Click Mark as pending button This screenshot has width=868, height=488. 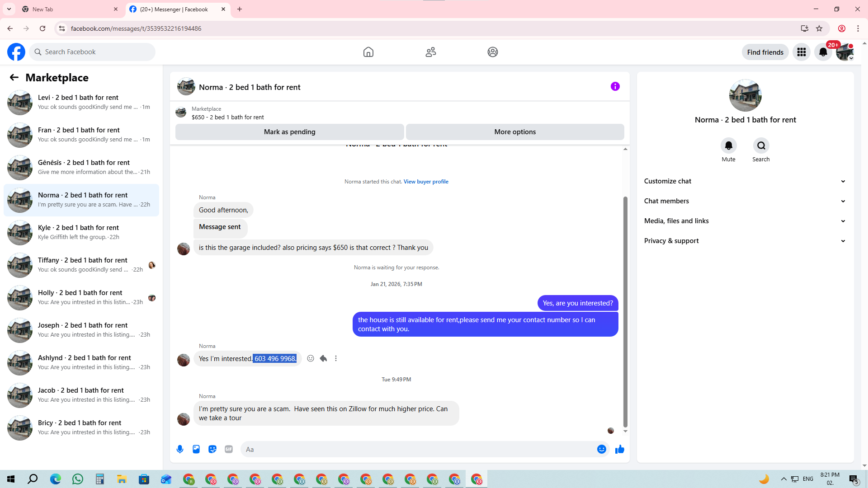(x=289, y=132)
